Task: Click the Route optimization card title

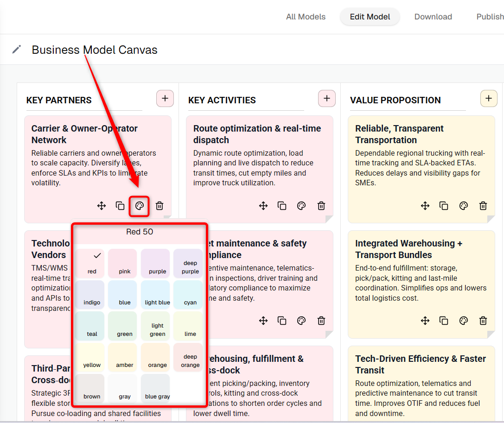Action: [257, 134]
